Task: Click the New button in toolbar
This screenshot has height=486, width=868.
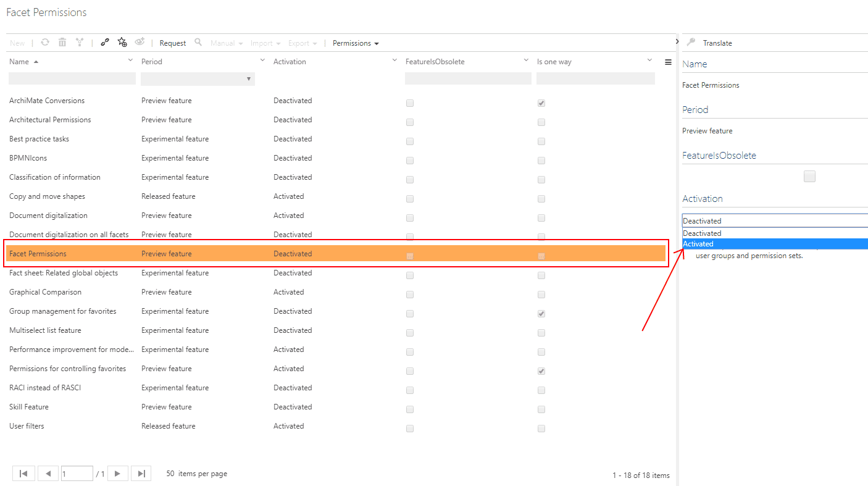Action: click(x=17, y=43)
